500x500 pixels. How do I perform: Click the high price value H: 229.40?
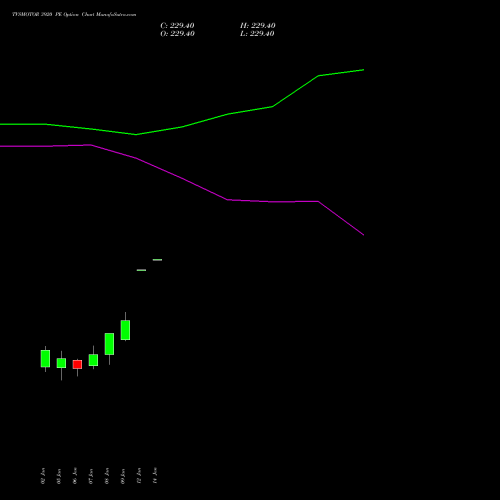coord(258,26)
